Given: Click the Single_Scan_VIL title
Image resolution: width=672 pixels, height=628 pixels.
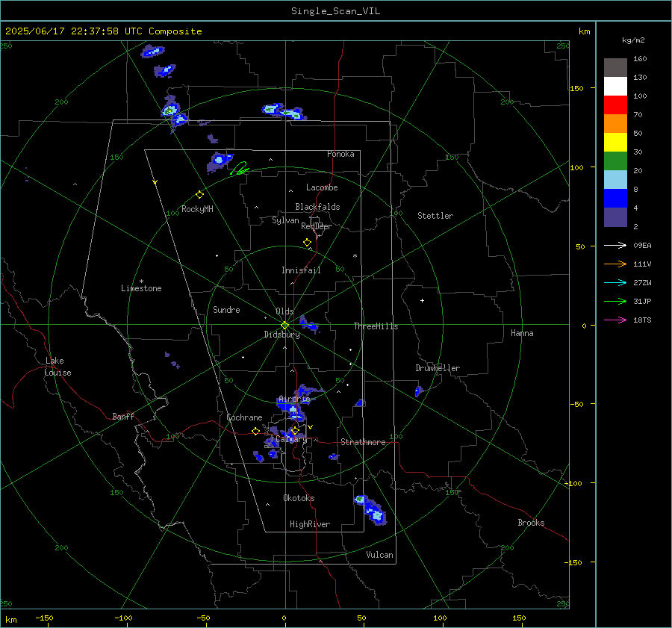Looking at the screenshot, I should (335, 11).
